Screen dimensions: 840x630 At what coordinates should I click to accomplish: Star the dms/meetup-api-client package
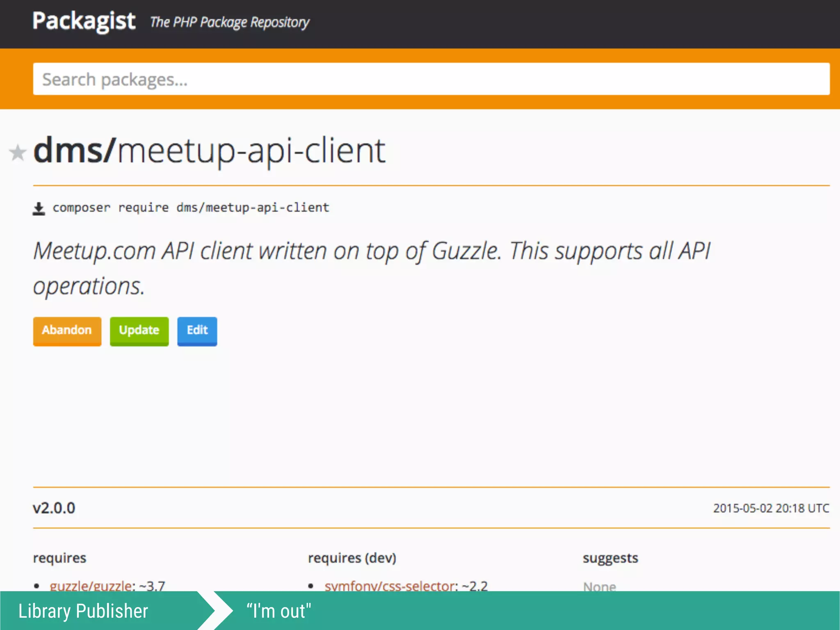pyautogui.click(x=18, y=153)
